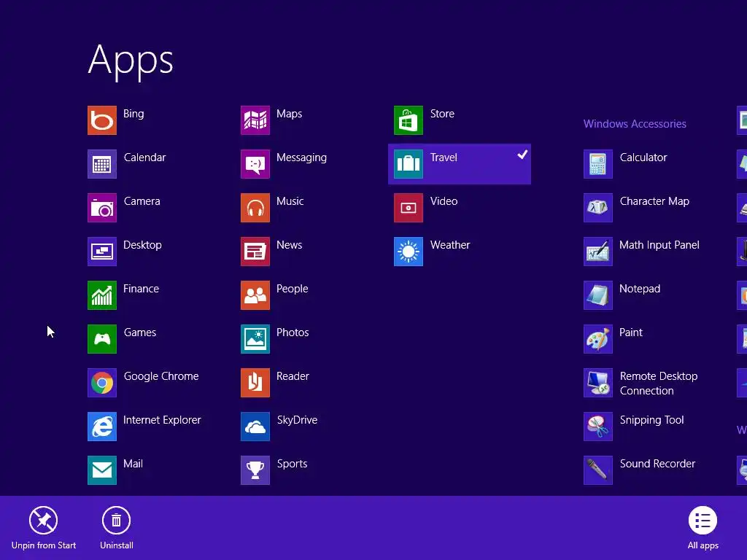Click the Snipping Tool label text
The width and height of the screenshot is (747, 560).
click(651, 421)
